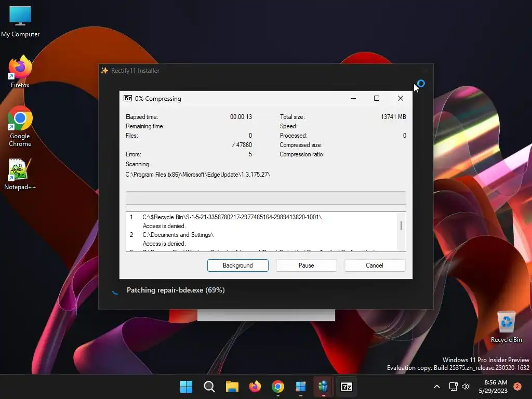Switch to Chrome in taskbar

click(x=278, y=387)
